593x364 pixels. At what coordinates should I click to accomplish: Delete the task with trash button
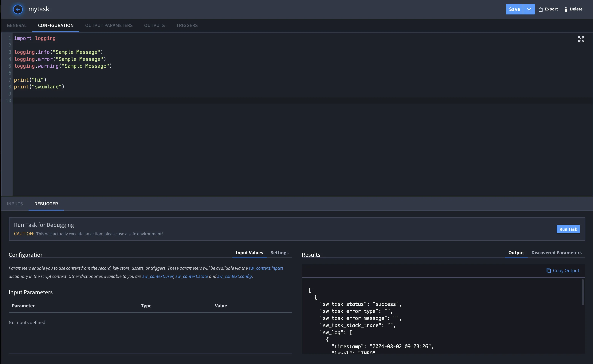573,9
